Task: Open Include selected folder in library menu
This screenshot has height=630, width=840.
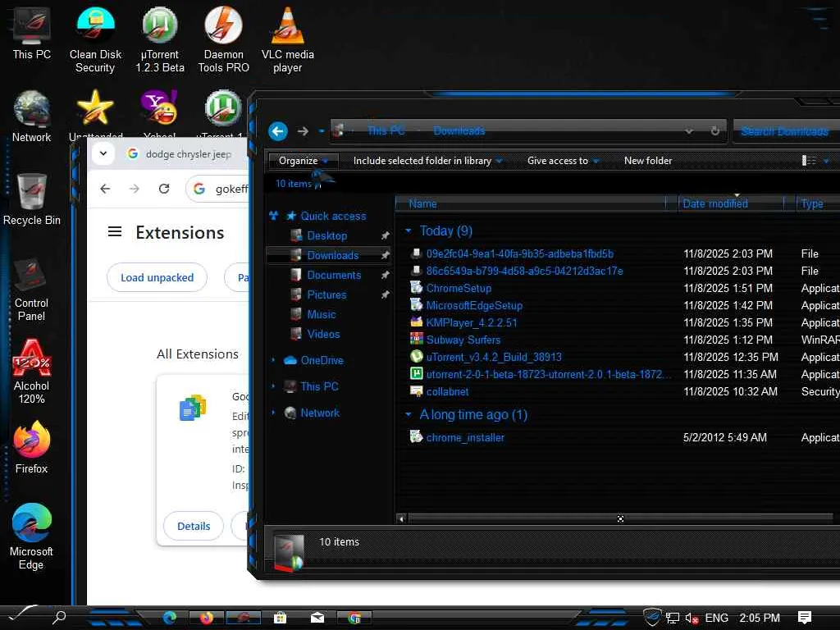Action: point(427,161)
